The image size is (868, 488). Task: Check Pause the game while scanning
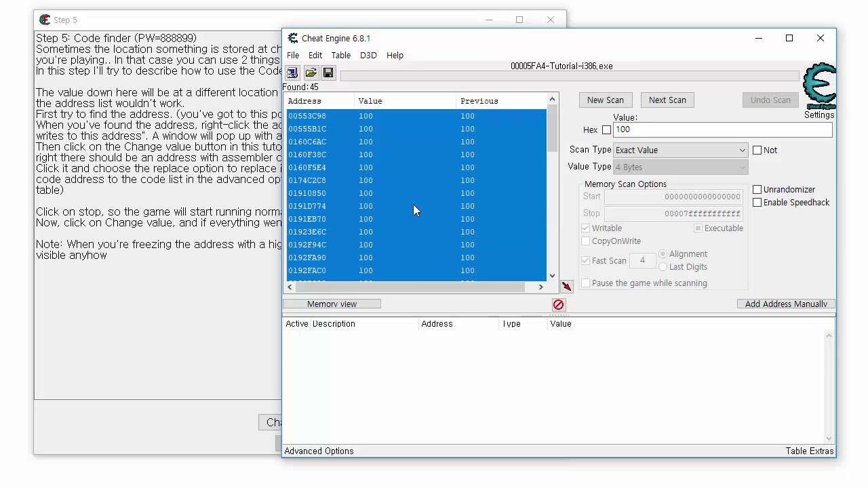click(586, 283)
